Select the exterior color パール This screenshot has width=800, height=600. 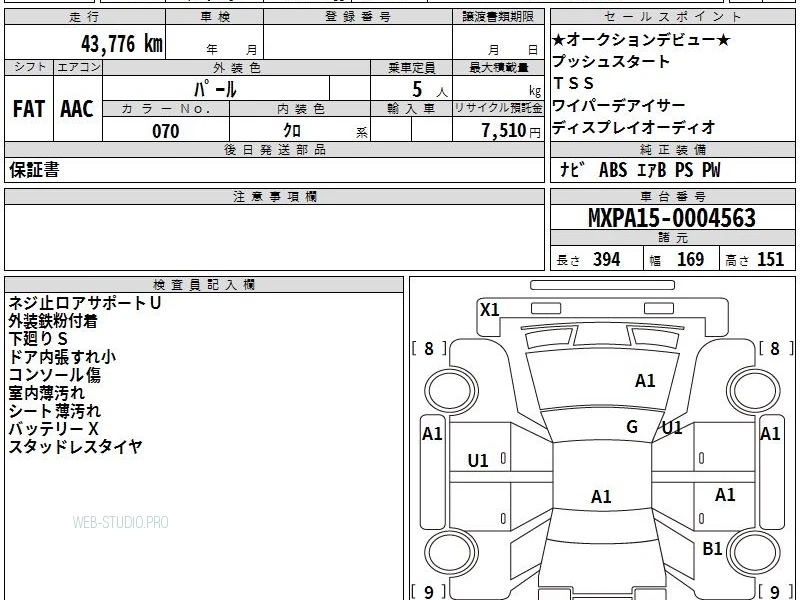[215, 90]
